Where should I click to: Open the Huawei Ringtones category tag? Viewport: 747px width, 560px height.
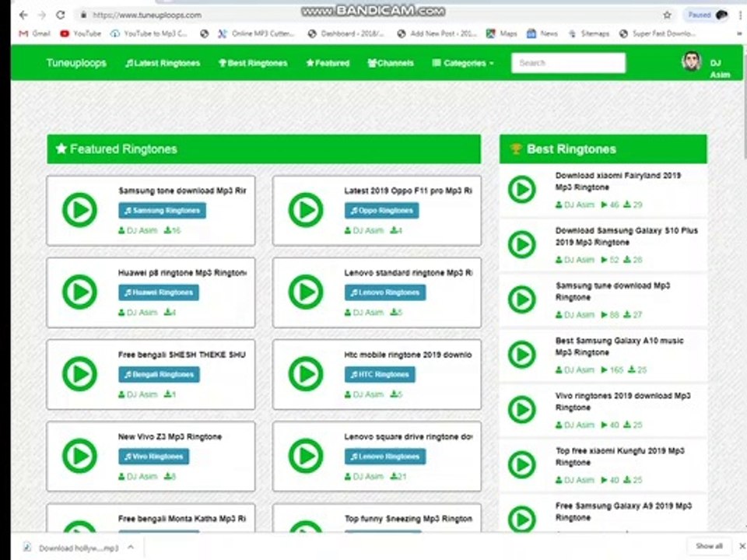point(159,292)
